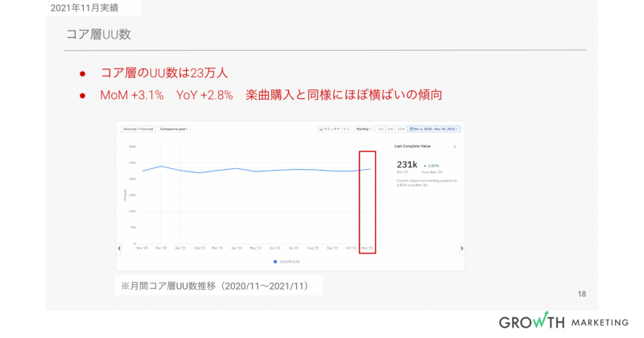Click the Nov '21 data point on line
The image size is (644, 338).
[x=369, y=169]
